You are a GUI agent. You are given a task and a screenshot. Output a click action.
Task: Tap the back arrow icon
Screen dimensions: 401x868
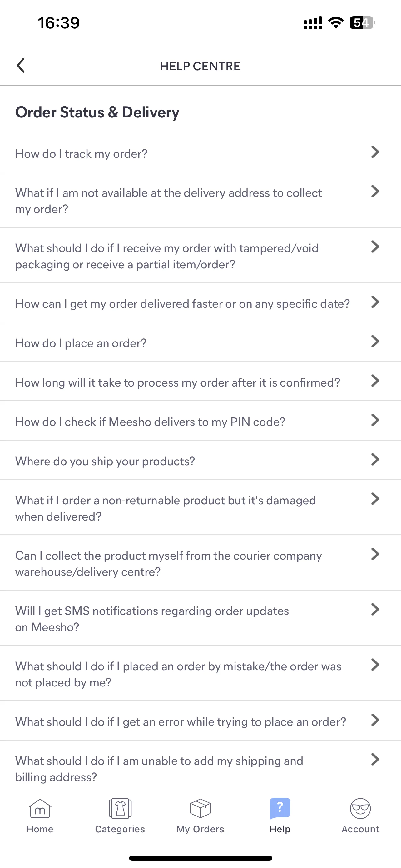tap(21, 65)
